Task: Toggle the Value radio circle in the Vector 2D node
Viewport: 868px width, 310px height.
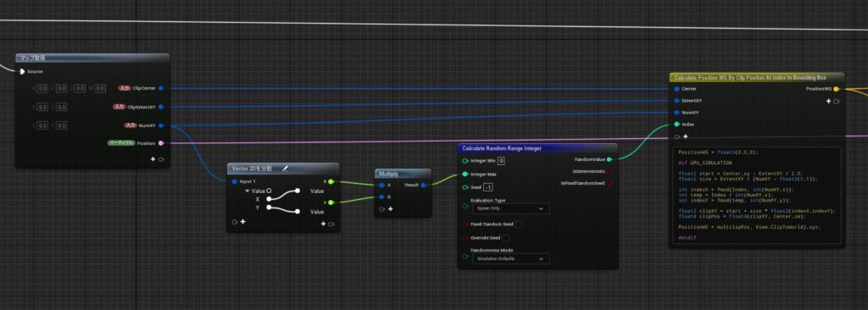Action: click(269, 191)
